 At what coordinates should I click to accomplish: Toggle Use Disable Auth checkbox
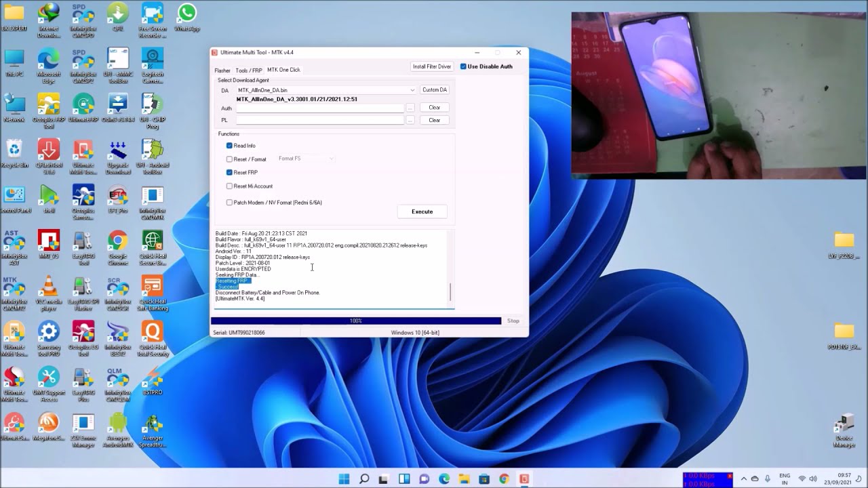click(463, 66)
